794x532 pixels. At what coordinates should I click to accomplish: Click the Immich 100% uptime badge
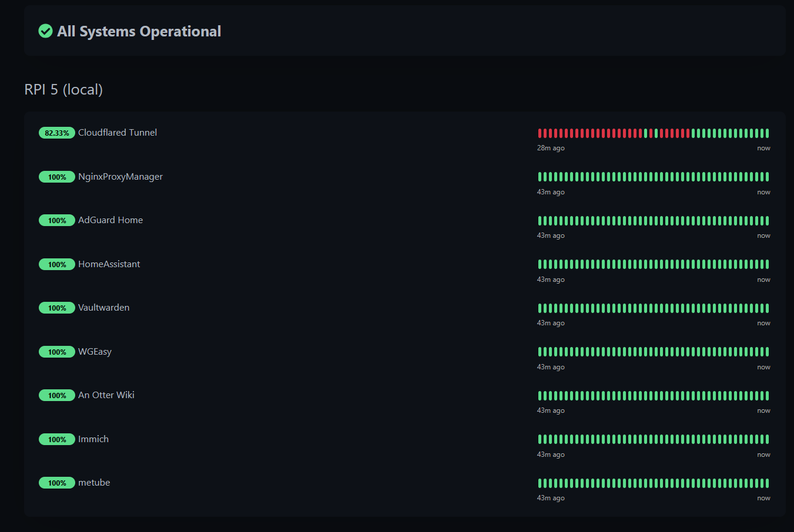pos(57,439)
